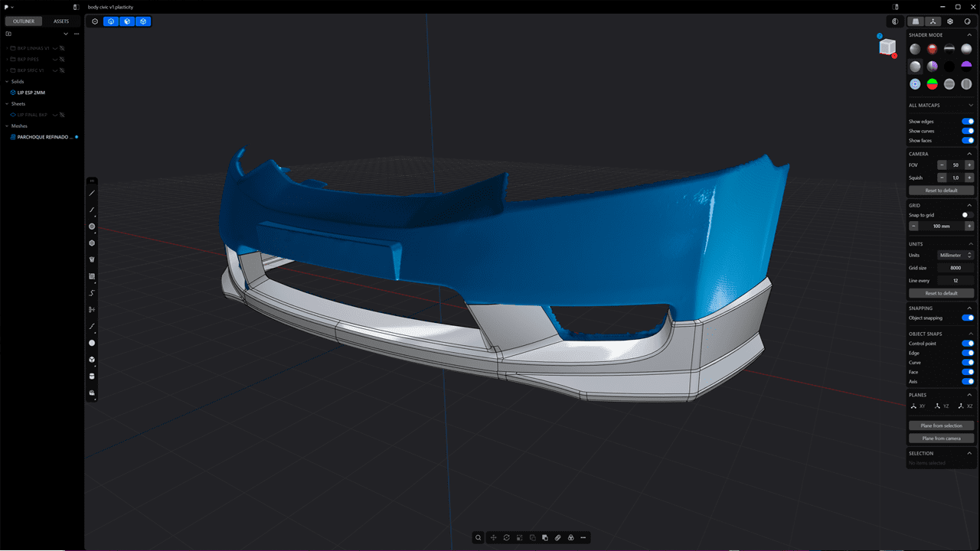Viewport: 980px width, 551px height.
Task: Click Reset to default under Camera
Action: tap(941, 190)
